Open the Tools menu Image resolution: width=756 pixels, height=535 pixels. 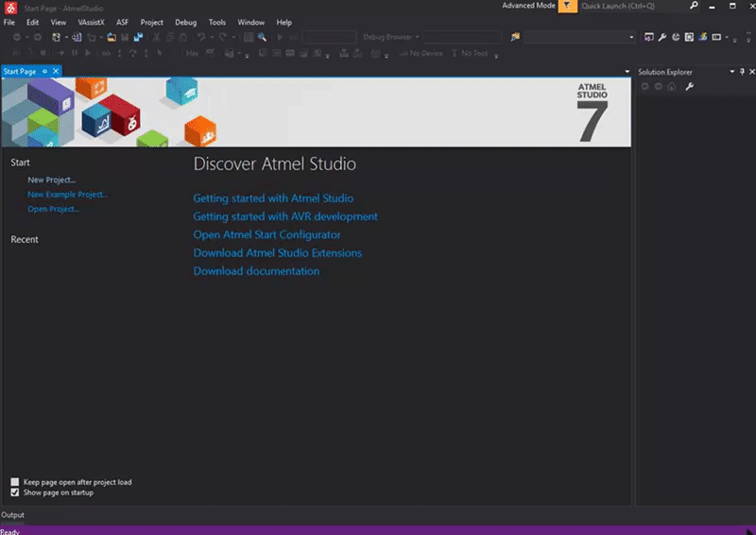[x=217, y=22]
